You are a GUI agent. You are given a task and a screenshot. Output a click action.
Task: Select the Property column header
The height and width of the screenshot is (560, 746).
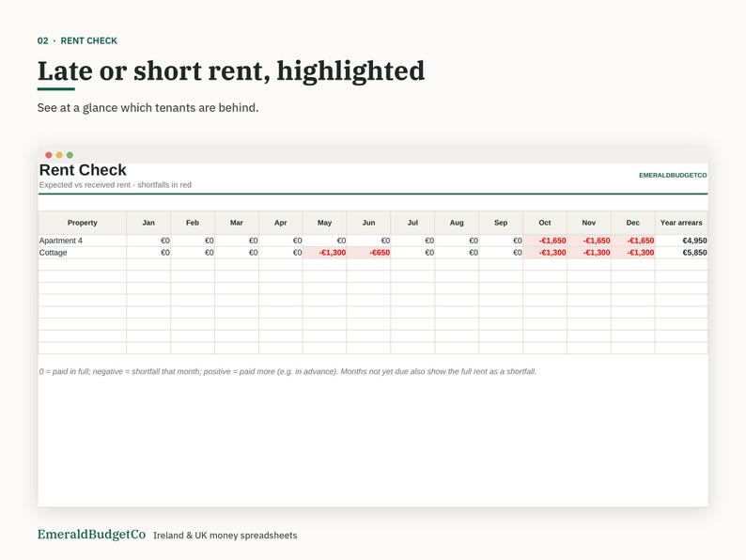click(x=83, y=223)
